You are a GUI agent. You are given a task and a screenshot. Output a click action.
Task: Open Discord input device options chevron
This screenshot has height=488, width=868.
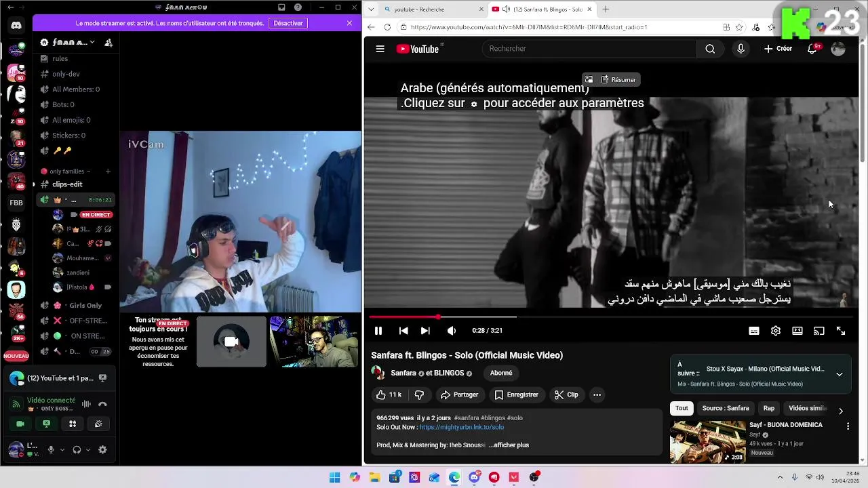click(62, 449)
